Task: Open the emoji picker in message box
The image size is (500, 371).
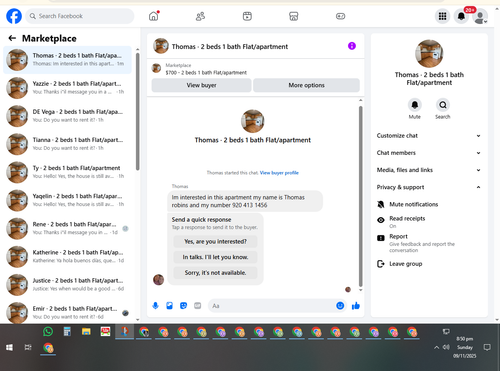Action: point(340,306)
